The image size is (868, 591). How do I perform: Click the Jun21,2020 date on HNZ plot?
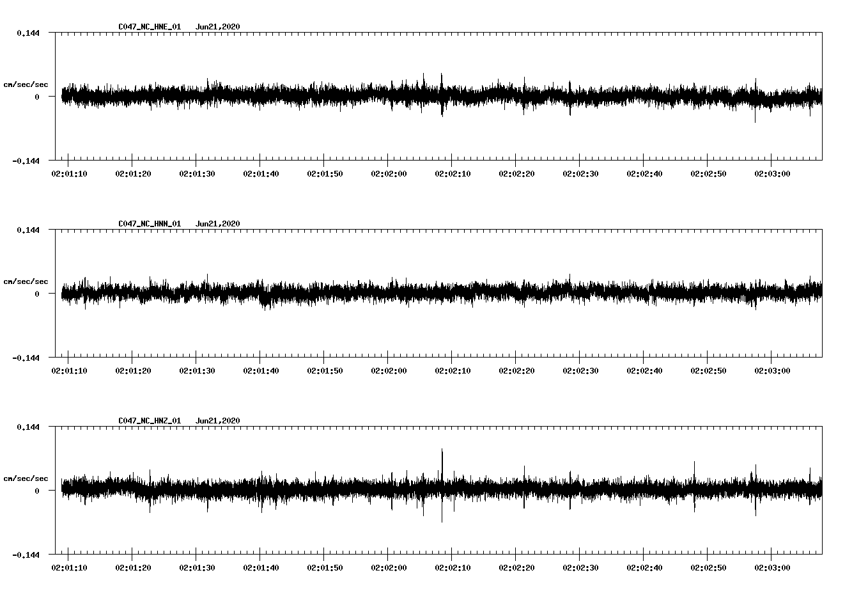click(x=218, y=421)
